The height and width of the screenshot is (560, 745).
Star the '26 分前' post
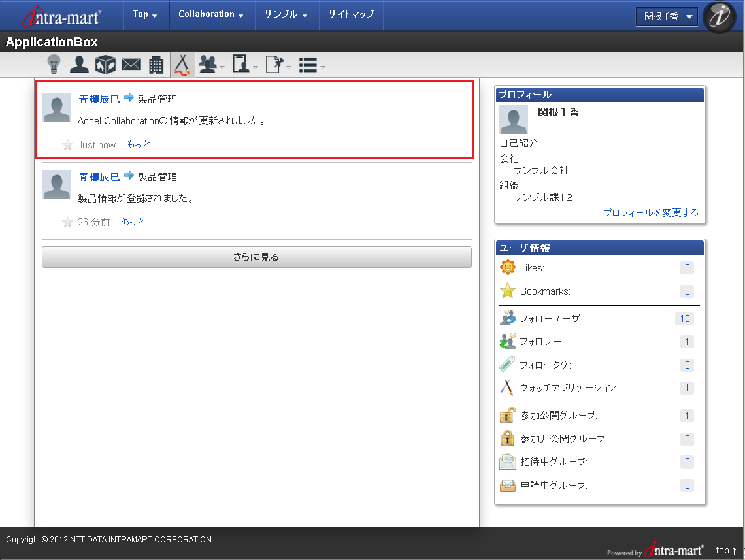67,222
